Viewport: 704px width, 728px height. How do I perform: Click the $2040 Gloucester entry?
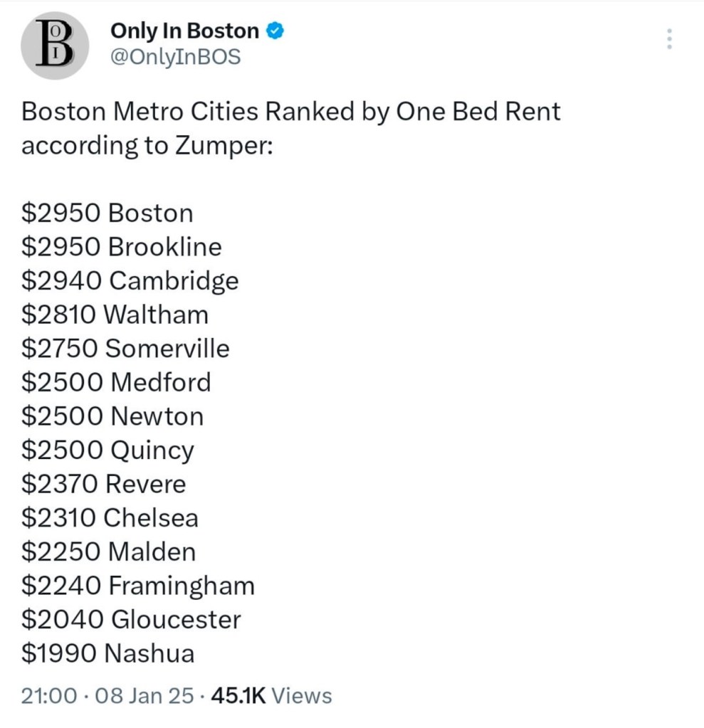click(131, 619)
